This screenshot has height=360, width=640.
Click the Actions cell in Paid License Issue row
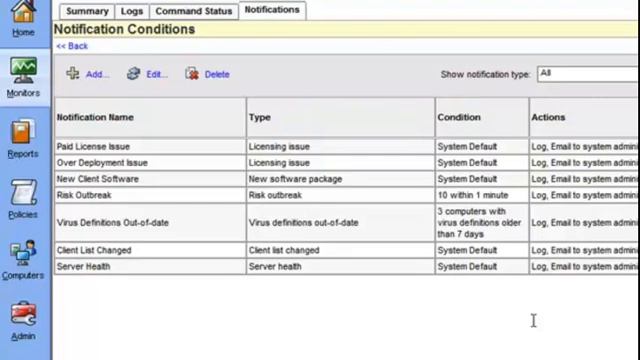(584, 147)
